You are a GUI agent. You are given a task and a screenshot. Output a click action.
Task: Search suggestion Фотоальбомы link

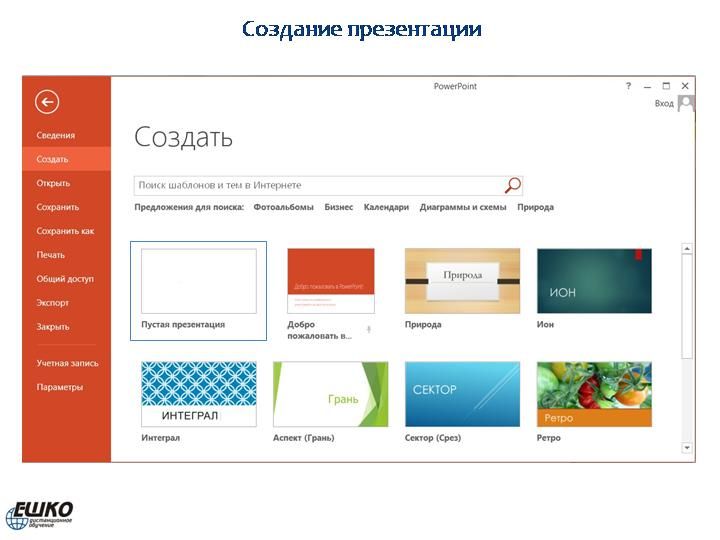click(284, 207)
